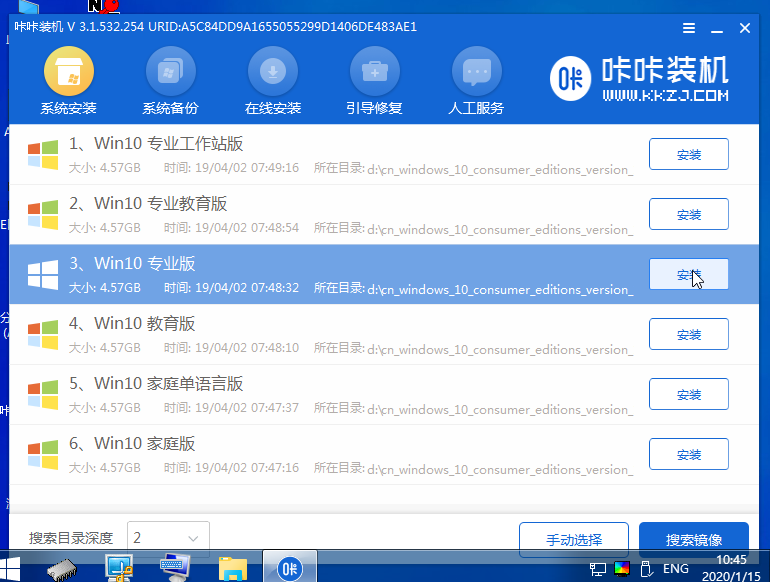
Task: Select the 4、Win10 教育版 title
Action: pos(132,323)
